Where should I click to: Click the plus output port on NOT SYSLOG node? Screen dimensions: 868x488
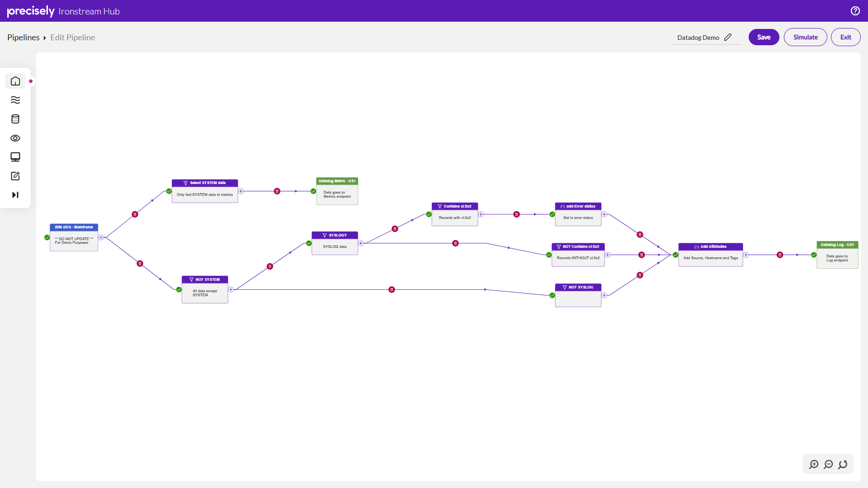[x=604, y=295]
